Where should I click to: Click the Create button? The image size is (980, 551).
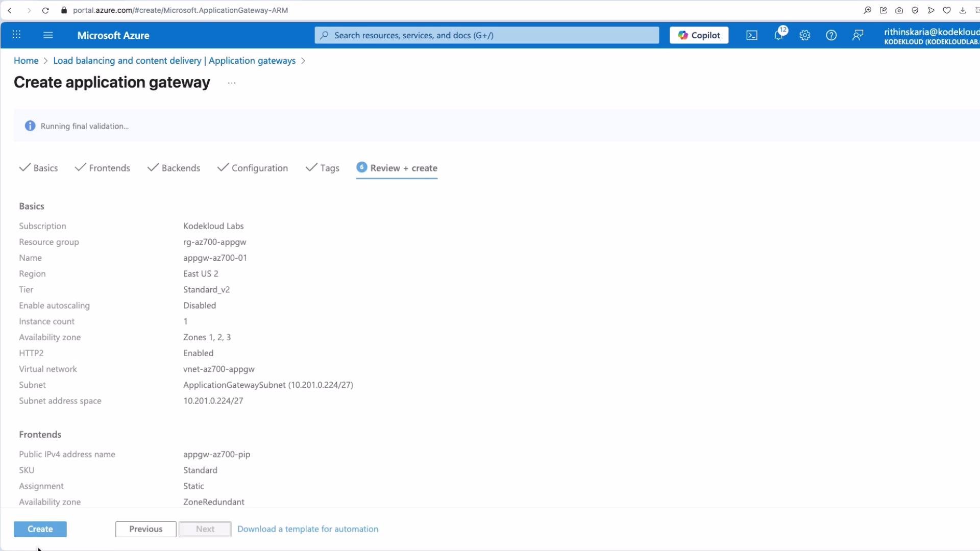[x=40, y=529]
